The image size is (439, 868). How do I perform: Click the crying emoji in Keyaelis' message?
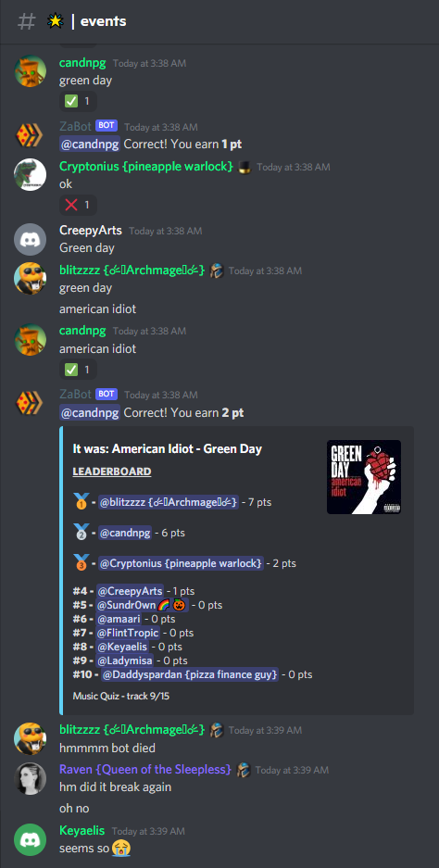pos(120,848)
